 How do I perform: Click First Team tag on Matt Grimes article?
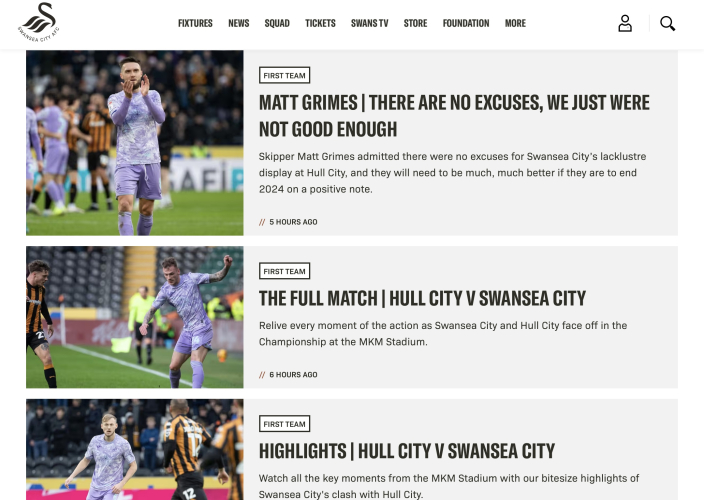(x=284, y=75)
